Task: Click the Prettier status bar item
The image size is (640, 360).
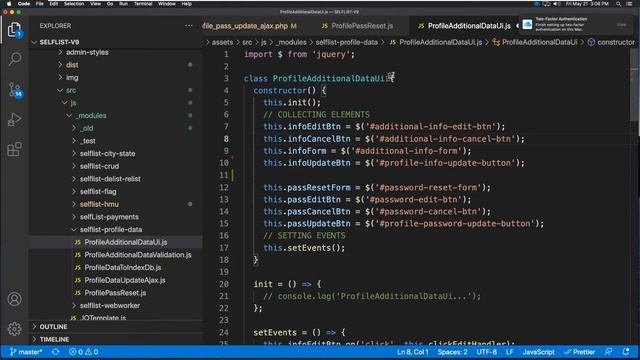Action: (x=580, y=352)
